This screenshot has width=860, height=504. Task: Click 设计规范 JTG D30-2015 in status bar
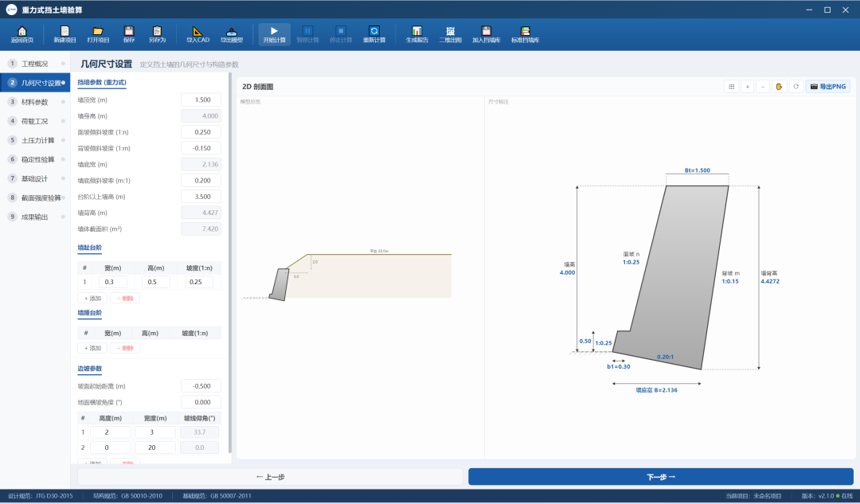point(41,496)
